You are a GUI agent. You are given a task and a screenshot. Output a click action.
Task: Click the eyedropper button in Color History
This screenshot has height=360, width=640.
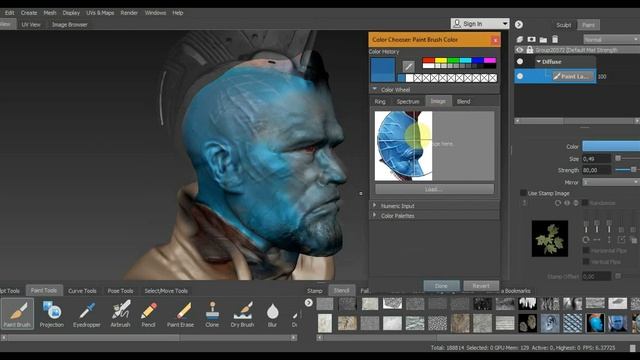point(409,66)
